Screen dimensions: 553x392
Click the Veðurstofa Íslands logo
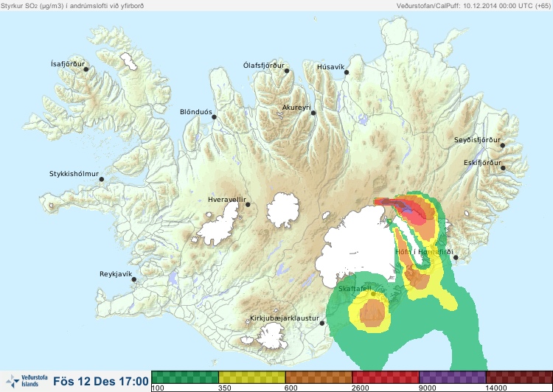point(27,381)
